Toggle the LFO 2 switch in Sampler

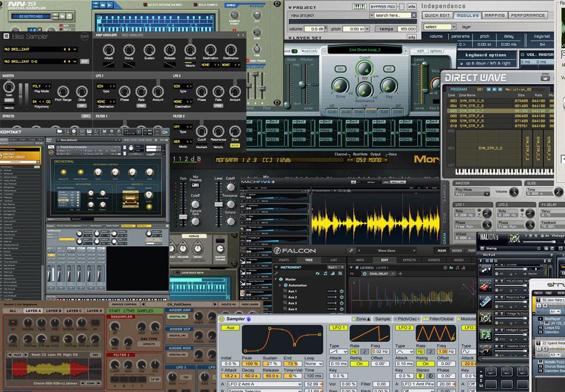click(404, 328)
